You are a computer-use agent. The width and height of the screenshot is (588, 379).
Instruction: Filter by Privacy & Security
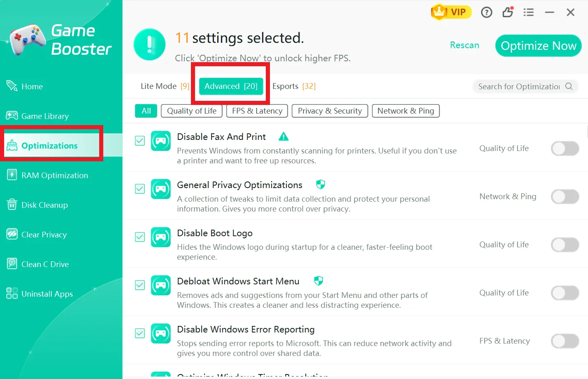click(x=330, y=111)
